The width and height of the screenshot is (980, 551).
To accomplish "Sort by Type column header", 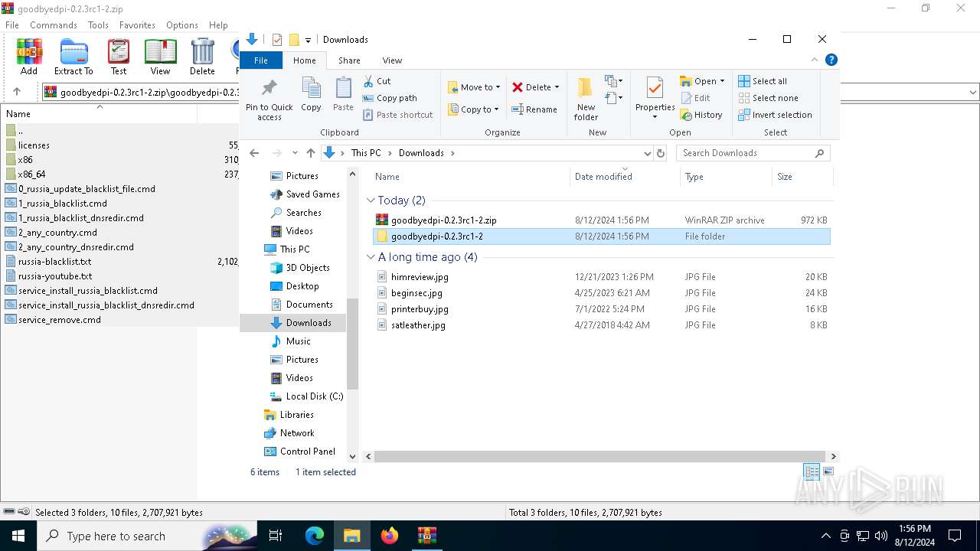I will 727,177.
